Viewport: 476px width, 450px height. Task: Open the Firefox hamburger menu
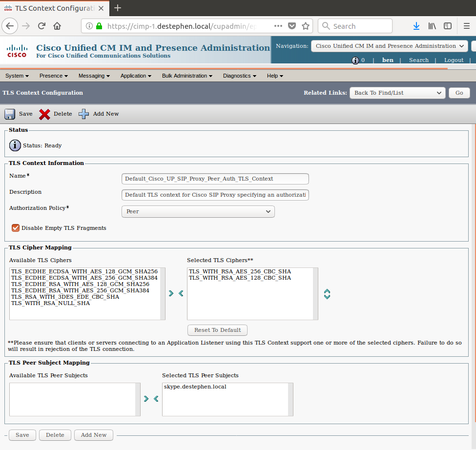coord(467,26)
